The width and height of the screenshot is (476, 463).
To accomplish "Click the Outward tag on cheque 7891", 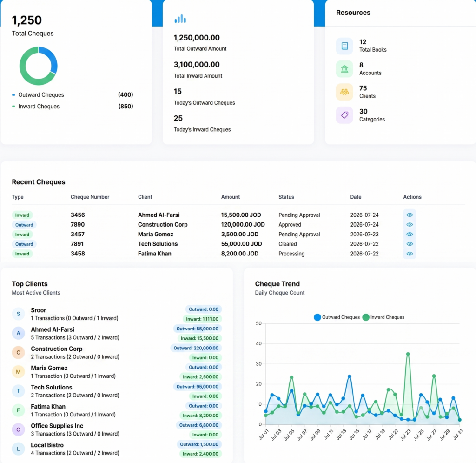I will click(24, 244).
